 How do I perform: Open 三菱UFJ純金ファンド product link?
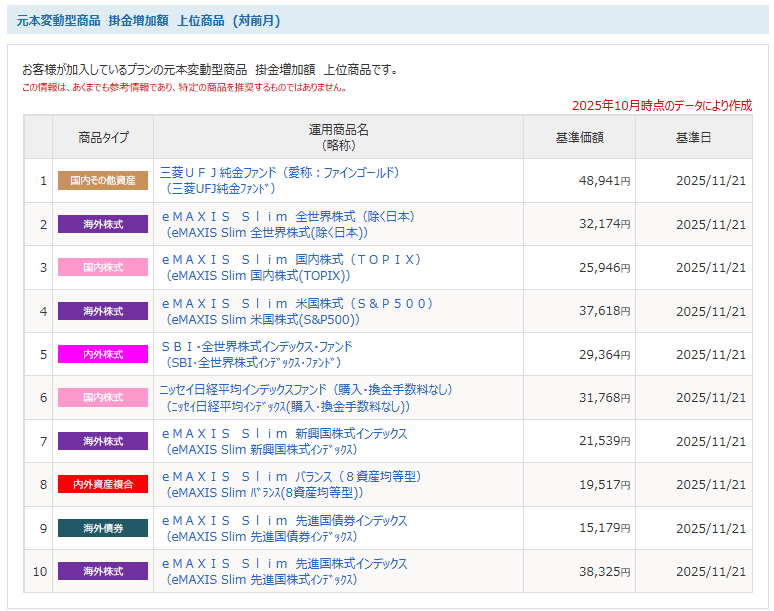[x=279, y=180]
